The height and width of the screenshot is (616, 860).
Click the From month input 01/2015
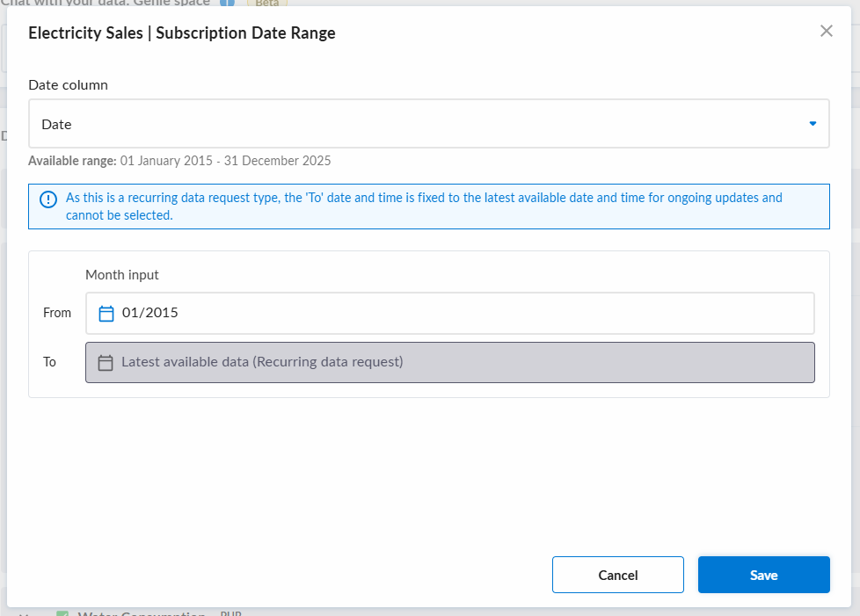[x=449, y=314]
